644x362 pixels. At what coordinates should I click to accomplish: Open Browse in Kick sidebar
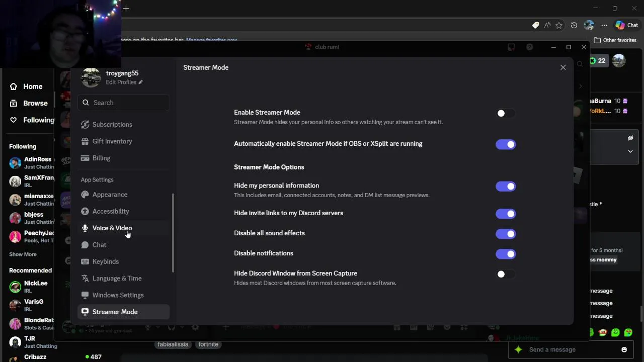(x=29, y=103)
